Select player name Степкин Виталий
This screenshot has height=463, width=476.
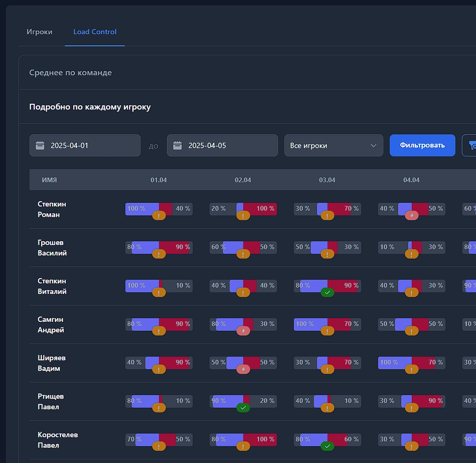click(x=52, y=287)
